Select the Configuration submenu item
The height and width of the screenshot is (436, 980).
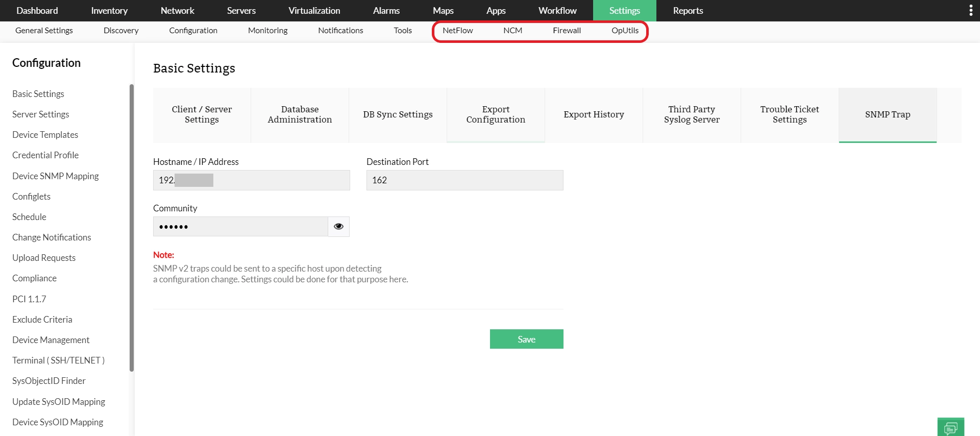click(x=193, y=31)
